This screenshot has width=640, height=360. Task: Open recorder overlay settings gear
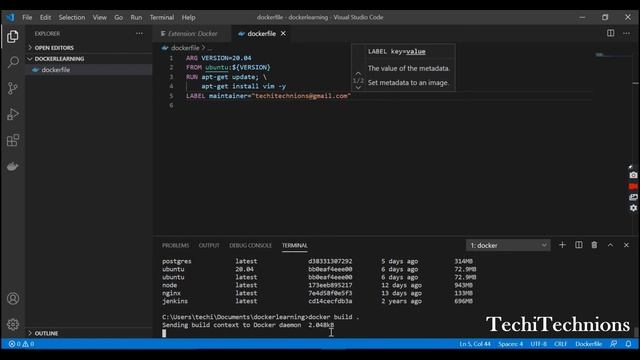pos(633,208)
